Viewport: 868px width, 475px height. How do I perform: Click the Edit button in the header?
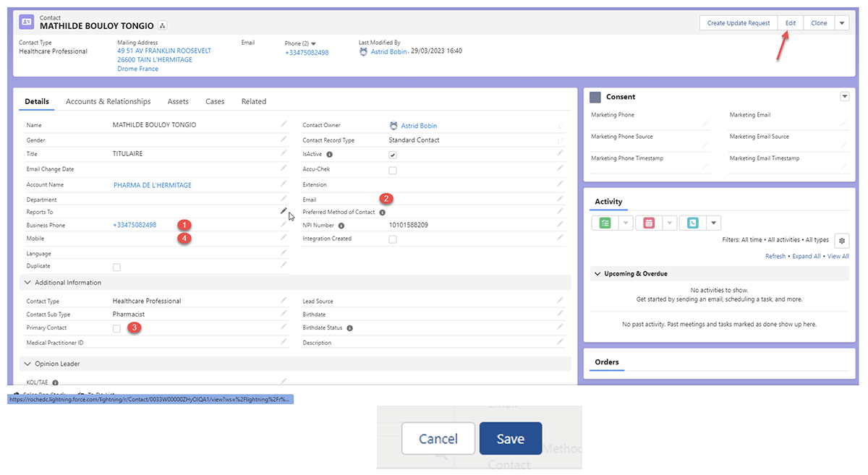point(791,23)
